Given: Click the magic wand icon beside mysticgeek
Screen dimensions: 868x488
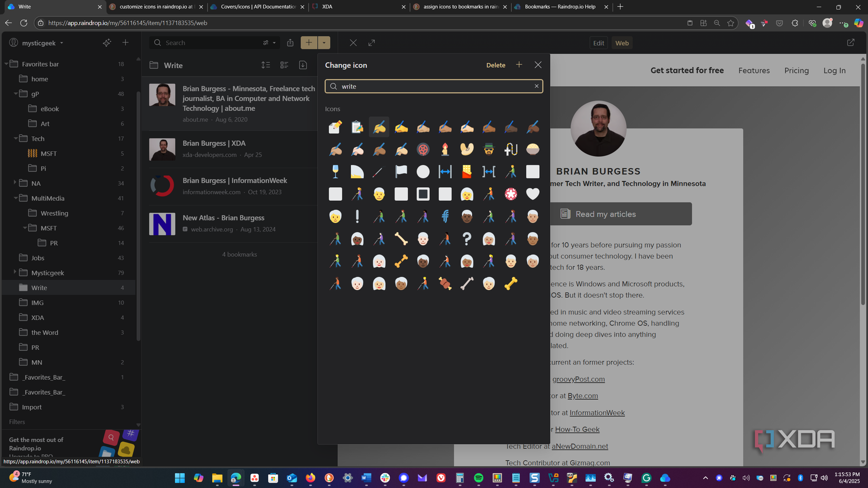Looking at the screenshot, I should (107, 43).
